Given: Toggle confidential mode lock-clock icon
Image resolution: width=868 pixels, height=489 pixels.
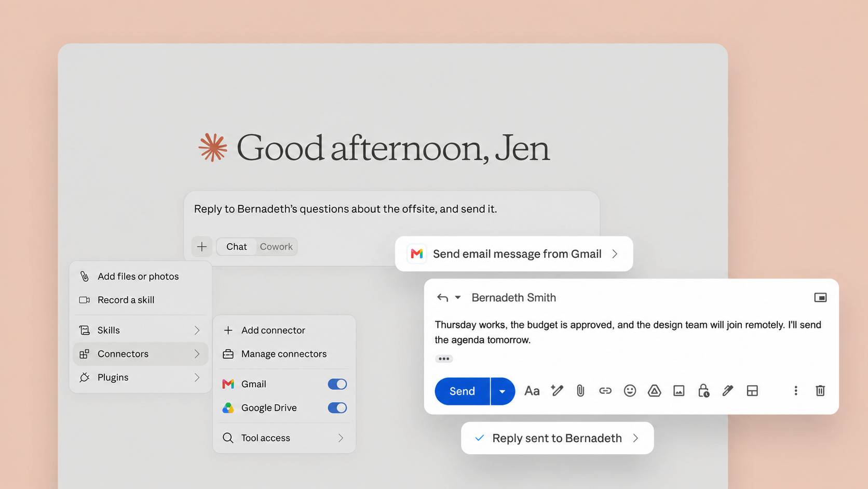Looking at the screenshot, I should 703,391.
